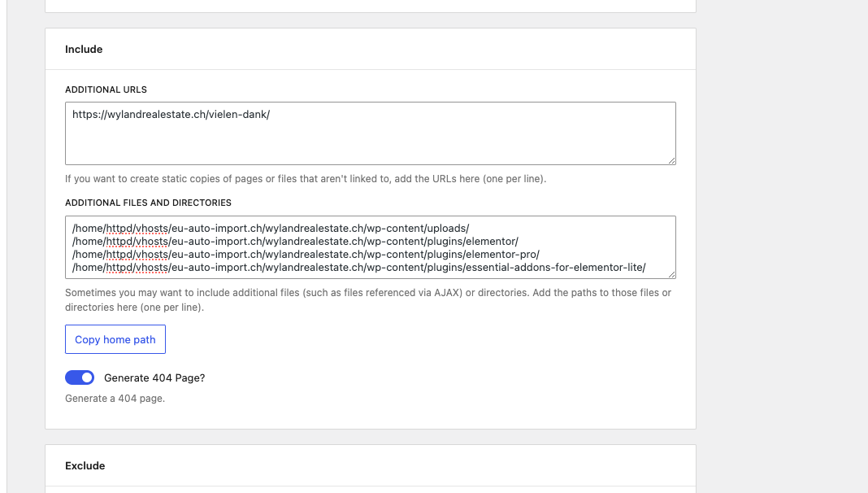Click the ADDITIONAL URLS field label
The image size is (868, 493).
tap(106, 89)
